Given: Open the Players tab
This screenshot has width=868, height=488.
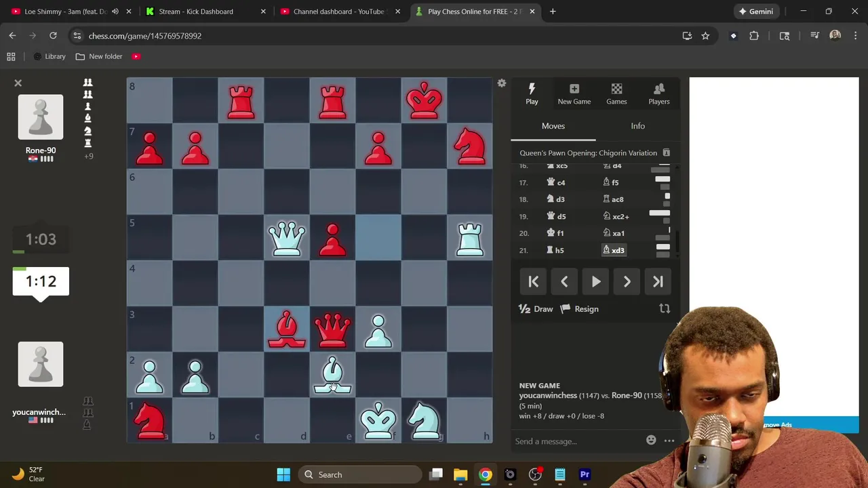Looking at the screenshot, I should pos(659,94).
